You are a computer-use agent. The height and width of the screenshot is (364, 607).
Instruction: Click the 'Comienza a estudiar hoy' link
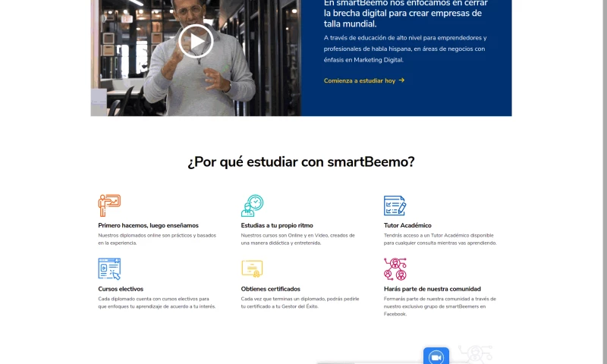364,80
